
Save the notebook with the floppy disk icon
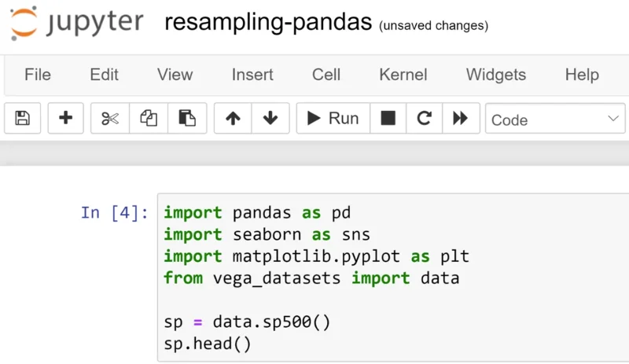pyautogui.click(x=23, y=118)
